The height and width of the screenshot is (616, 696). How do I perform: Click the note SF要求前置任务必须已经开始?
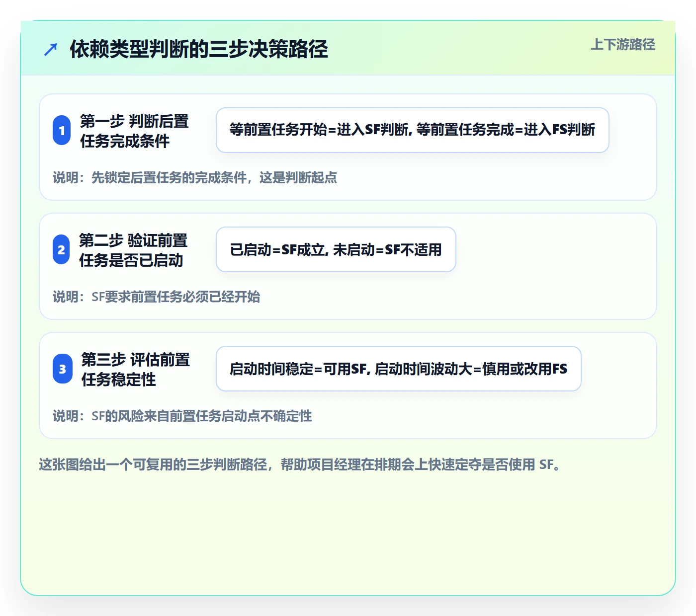(157, 297)
